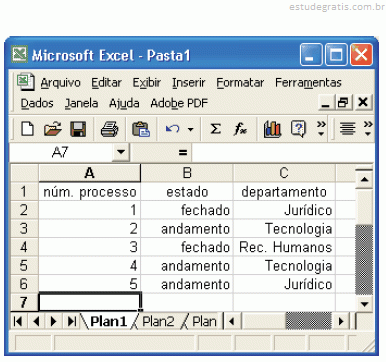Click the horizontal scrollbar thumb
The image size is (386, 362).
click(x=309, y=321)
